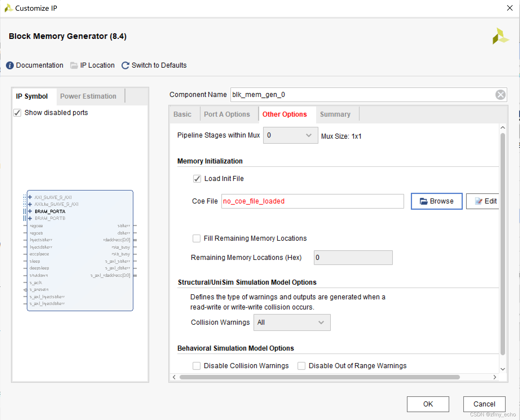Expand BRAM_PORTA plus icon
Image resolution: width=520 pixels, height=420 pixels.
[x=30, y=211]
